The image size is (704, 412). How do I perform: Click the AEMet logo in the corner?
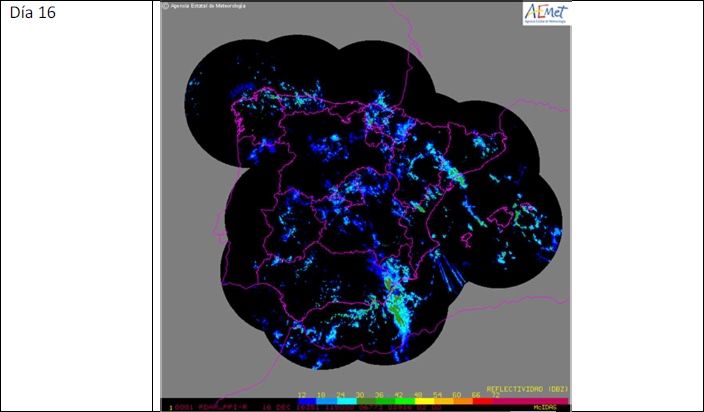(546, 13)
